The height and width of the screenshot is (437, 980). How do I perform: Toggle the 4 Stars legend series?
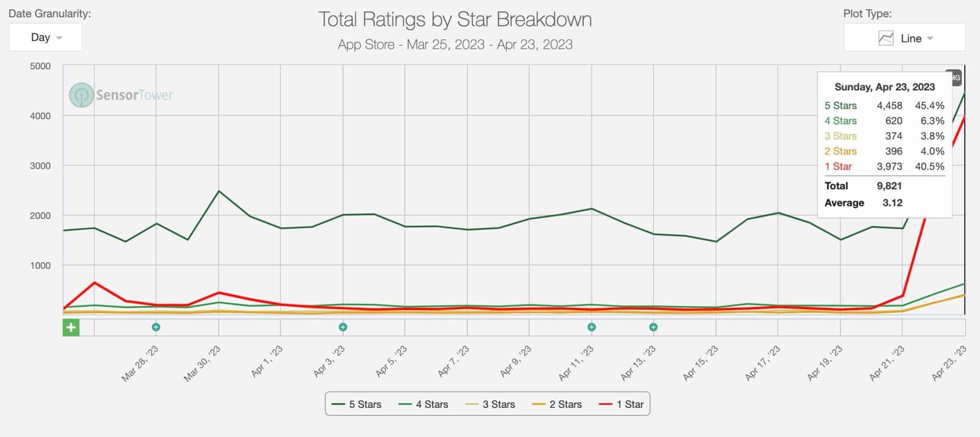(x=423, y=404)
